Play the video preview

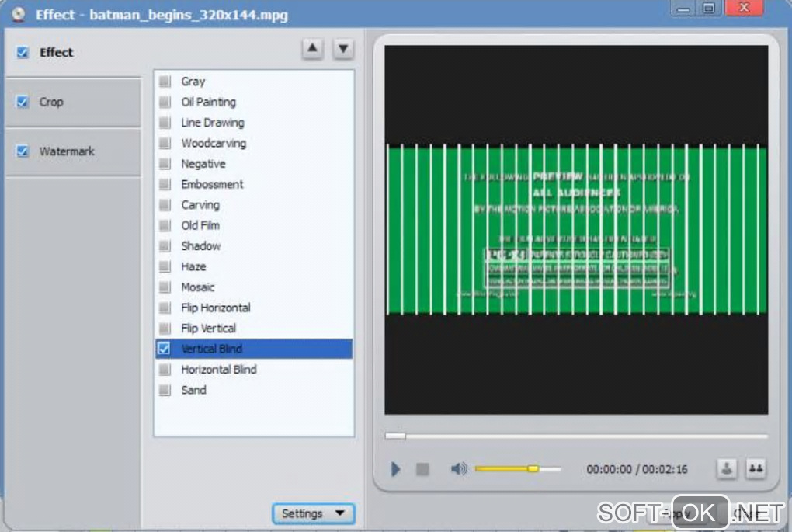[x=395, y=469]
